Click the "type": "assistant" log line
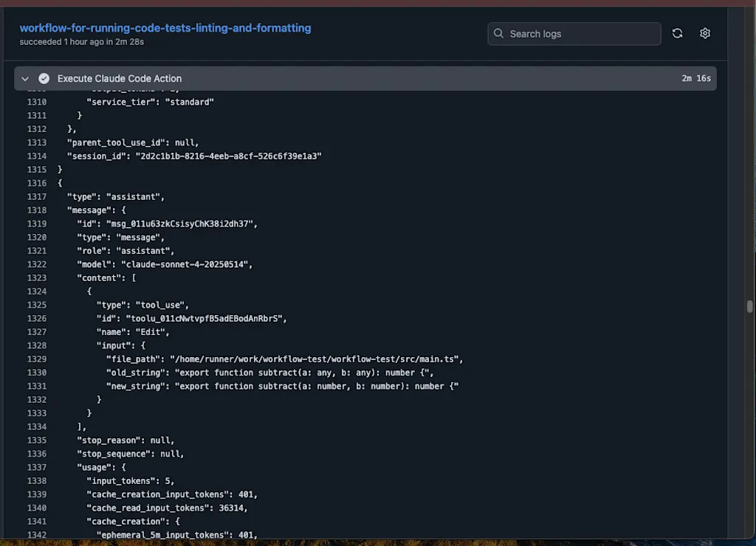 (116, 196)
